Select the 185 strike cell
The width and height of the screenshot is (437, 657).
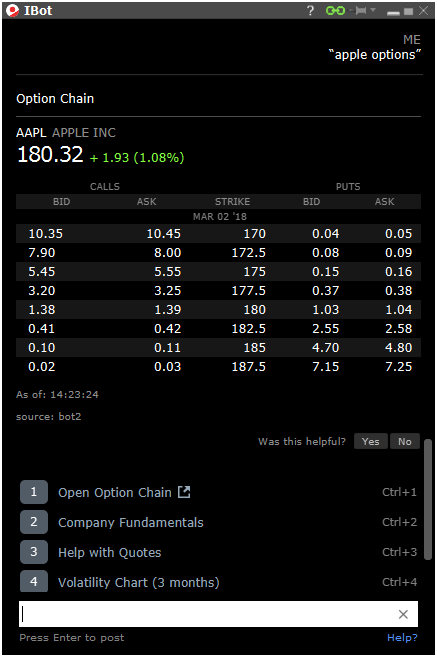(x=255, y=347)
